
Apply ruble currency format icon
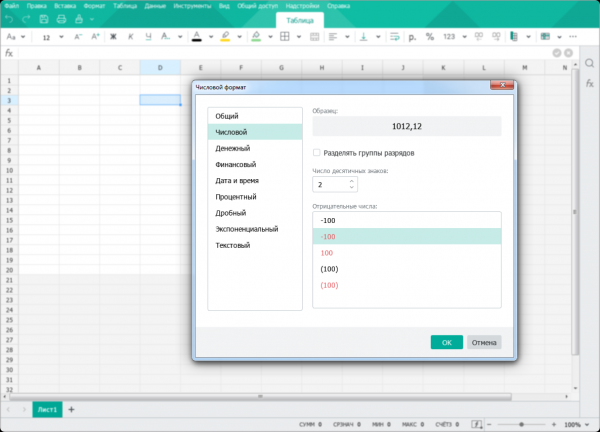412,37
